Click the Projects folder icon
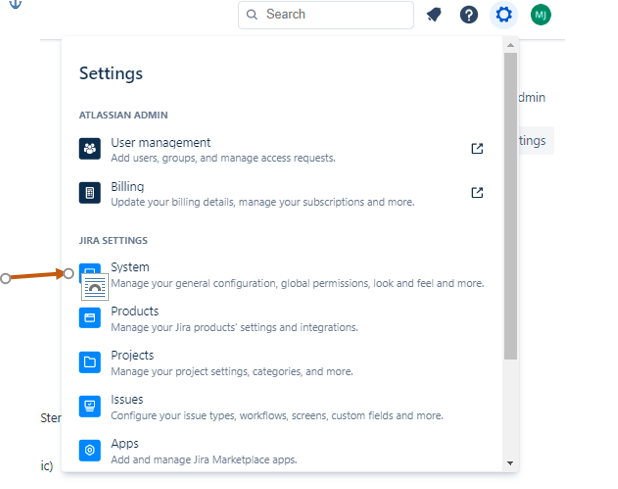Viewport: 618px width, 489px height. (89, 362)
